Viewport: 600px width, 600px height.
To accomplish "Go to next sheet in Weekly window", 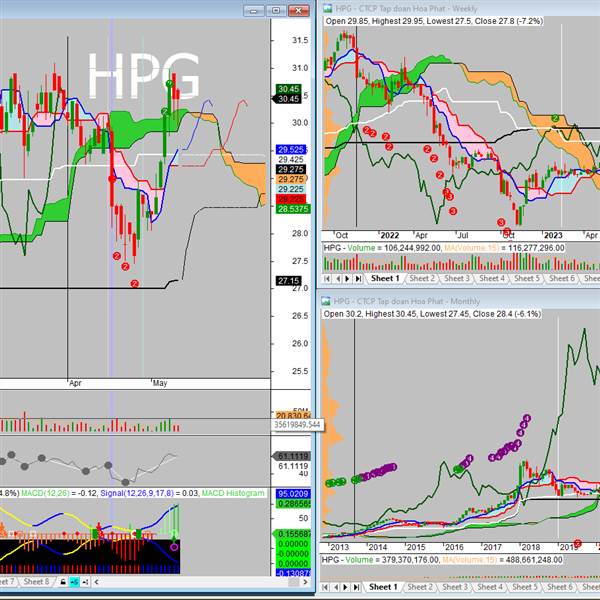I will tap(347, 279).
